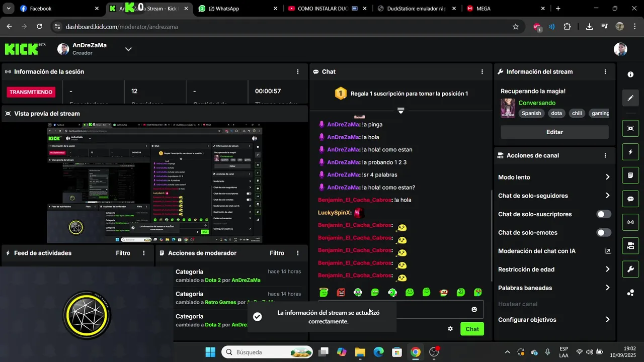The image size is (644, 362).
Task: Select the angry red emote
Action: coord(341,292)
